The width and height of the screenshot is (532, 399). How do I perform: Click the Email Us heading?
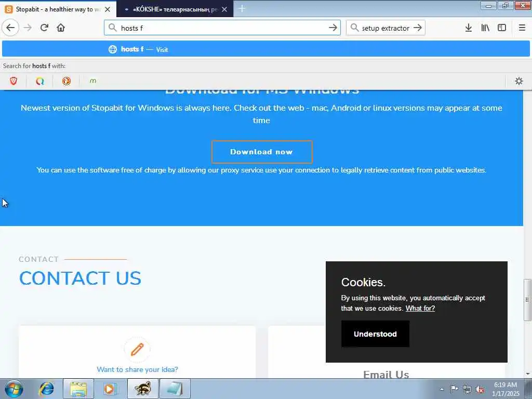click(x=386, y=375)
